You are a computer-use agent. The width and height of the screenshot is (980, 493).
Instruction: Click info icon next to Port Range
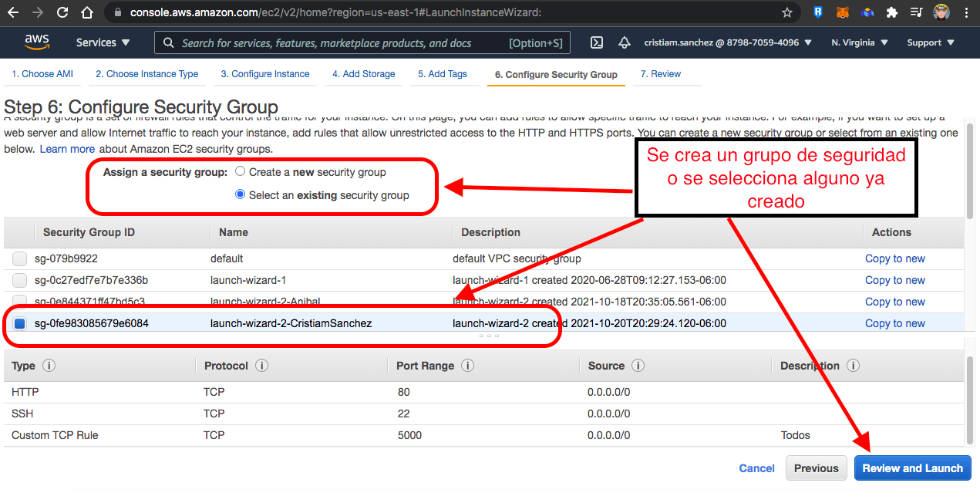467,366
